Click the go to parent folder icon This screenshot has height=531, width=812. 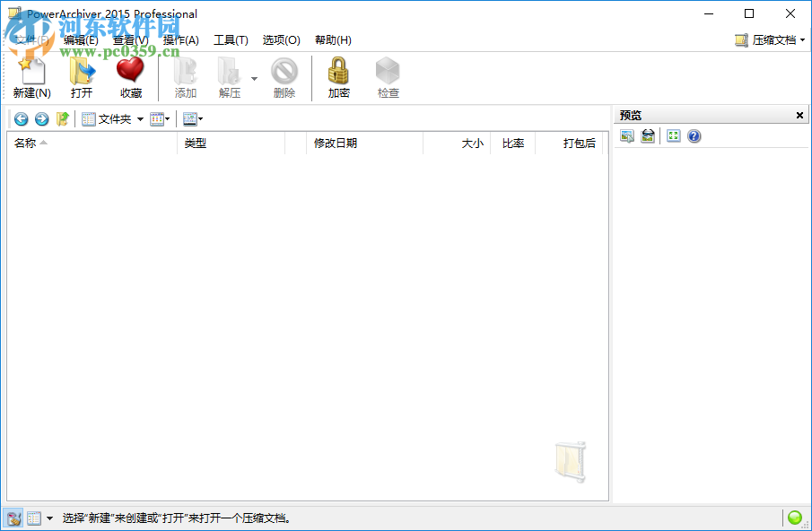pos(61,118)
